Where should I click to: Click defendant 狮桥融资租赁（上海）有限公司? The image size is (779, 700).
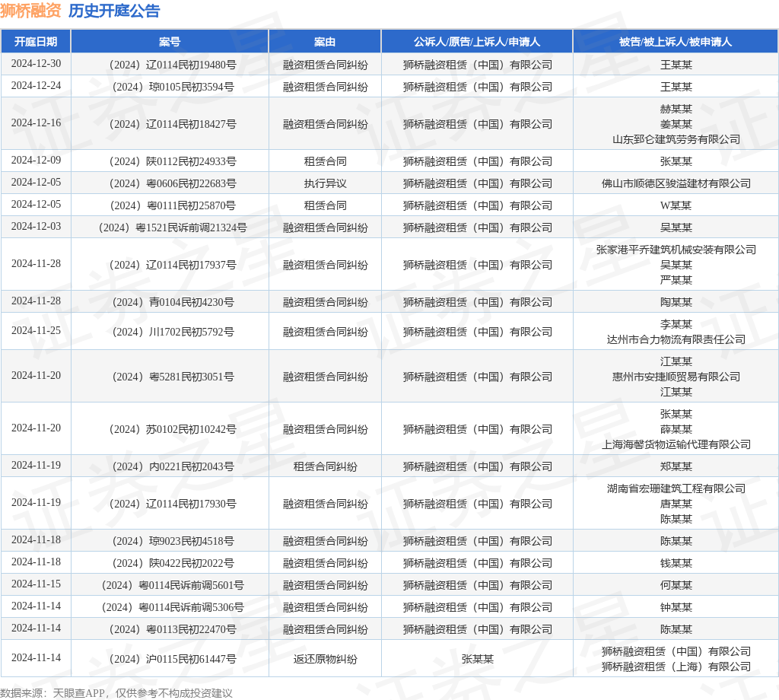[x=676, y=667]
